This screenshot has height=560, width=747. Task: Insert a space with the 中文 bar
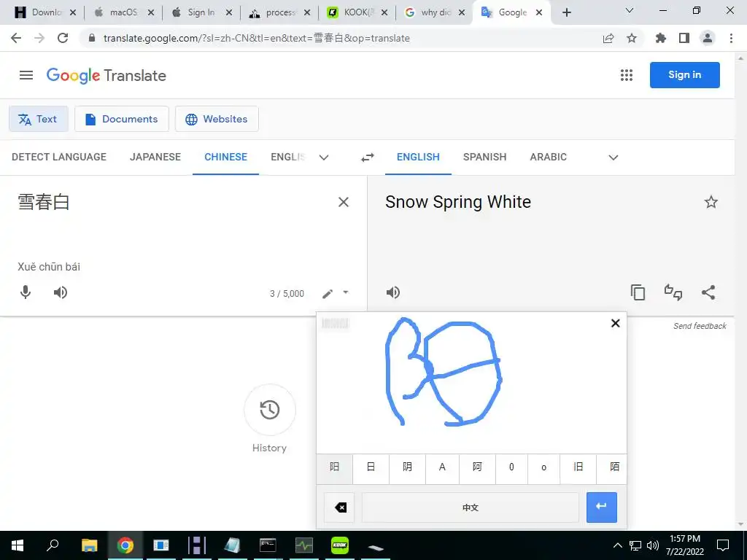click(471, 507)
